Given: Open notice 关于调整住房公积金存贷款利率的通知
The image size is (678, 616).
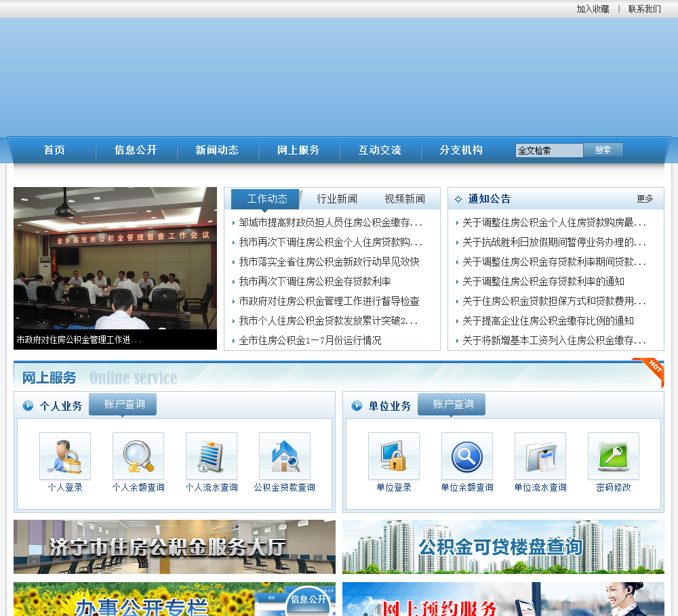Looking at the screenshot, I should [x=543, y=281].
